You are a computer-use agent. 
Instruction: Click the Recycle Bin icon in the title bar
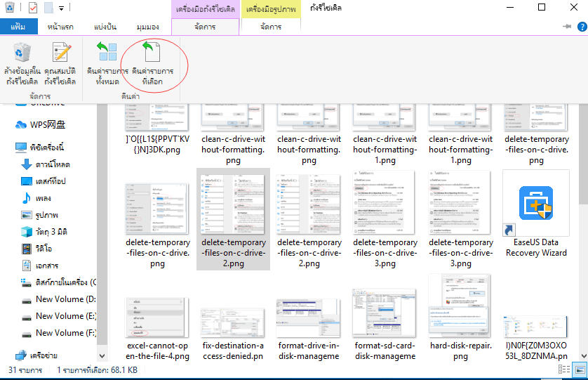[9, 7]
